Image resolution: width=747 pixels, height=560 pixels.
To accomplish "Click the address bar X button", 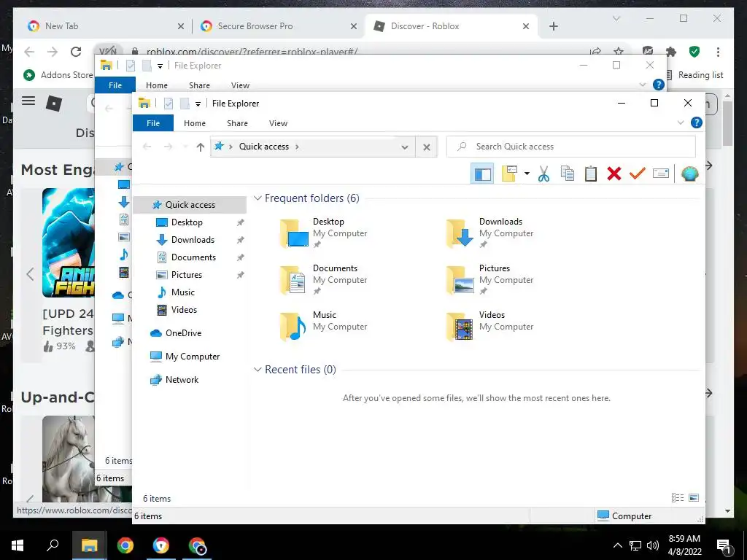I will click(427, 147).
